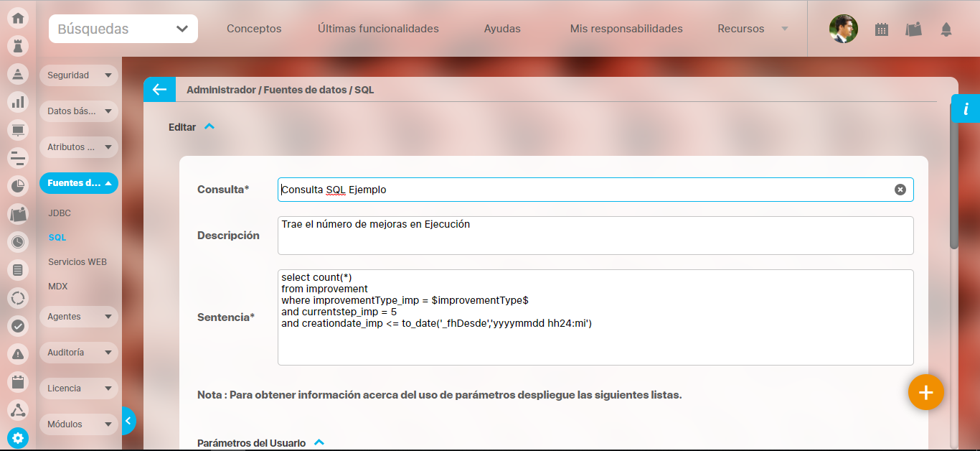Click inside the Descripción text area
Viewport: 980px width, 451px height.
pyautogui.click(x=595, y=236)
